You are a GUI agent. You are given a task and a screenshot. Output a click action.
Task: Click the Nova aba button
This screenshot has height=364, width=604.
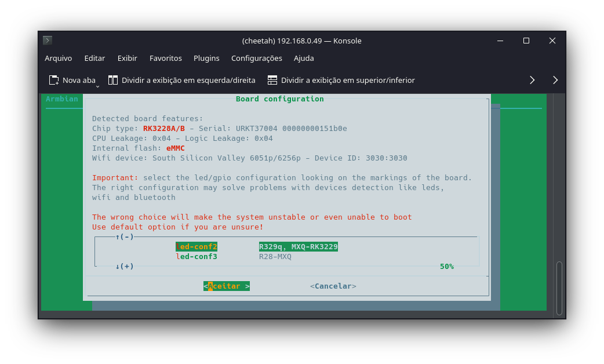(x=72, y=80)
